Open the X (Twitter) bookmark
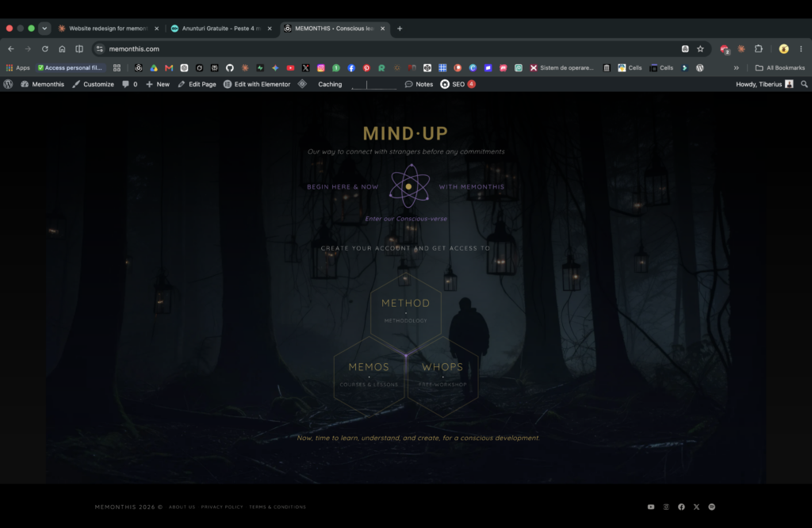812x528 pixels. (305, 68)
